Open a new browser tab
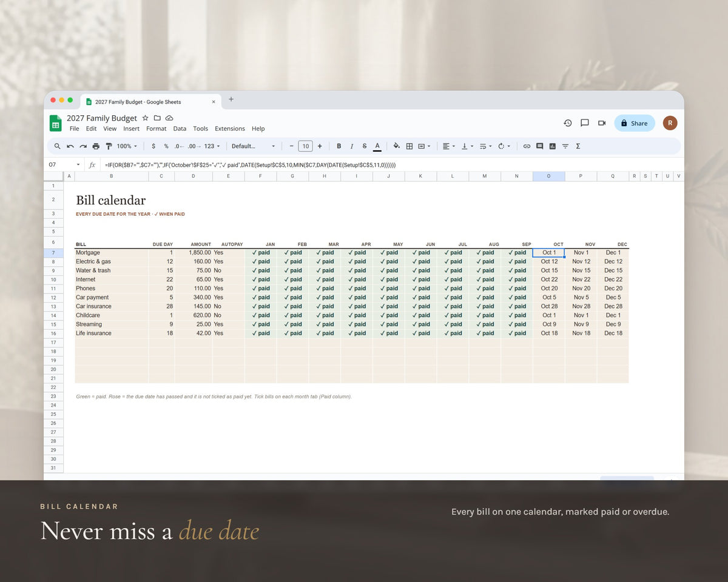 click(x=231, y=99)
